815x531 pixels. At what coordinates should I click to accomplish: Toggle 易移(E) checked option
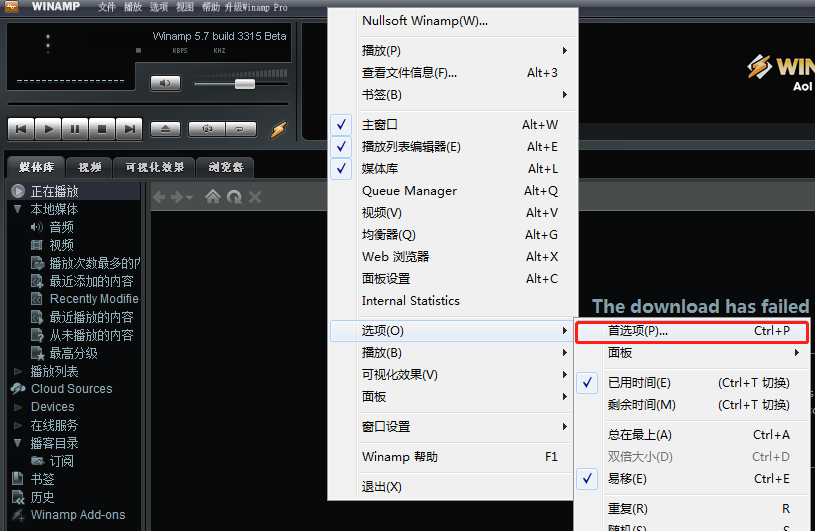click(692, 479)
